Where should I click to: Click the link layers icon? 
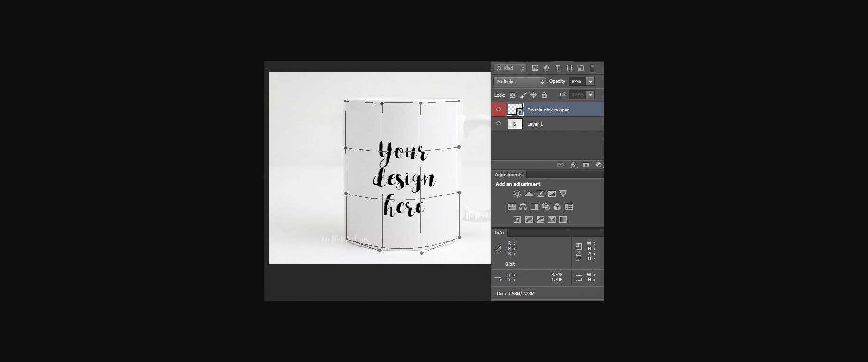click(560, 165)
